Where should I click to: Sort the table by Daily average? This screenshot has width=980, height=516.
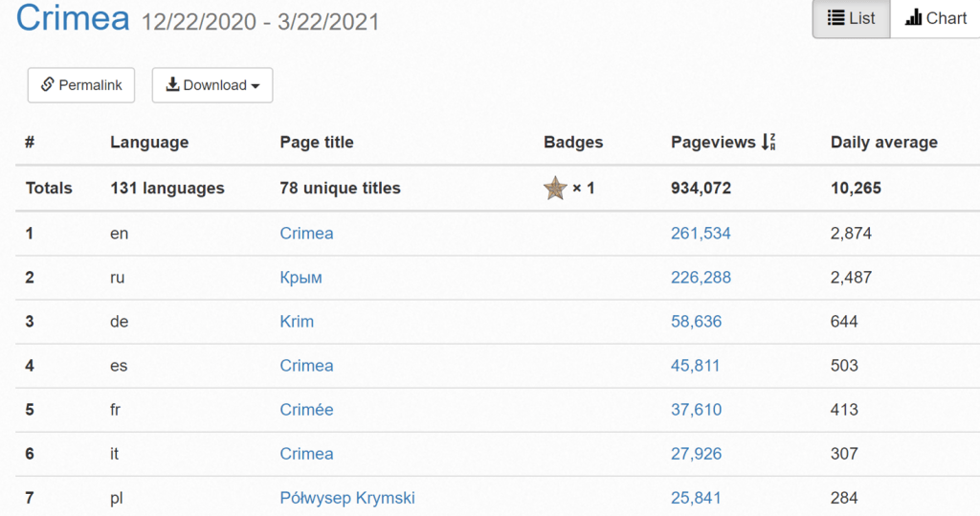[x=883, y=143]
